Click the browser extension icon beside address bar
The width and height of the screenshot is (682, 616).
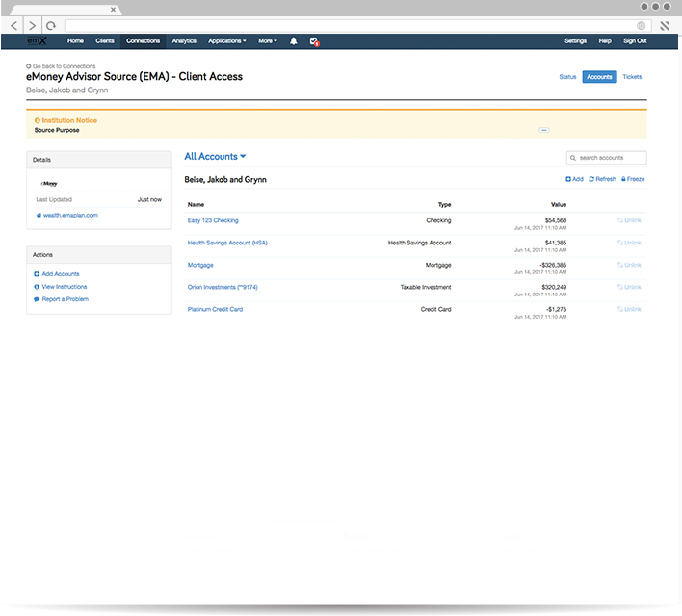(x=665, y=26)
